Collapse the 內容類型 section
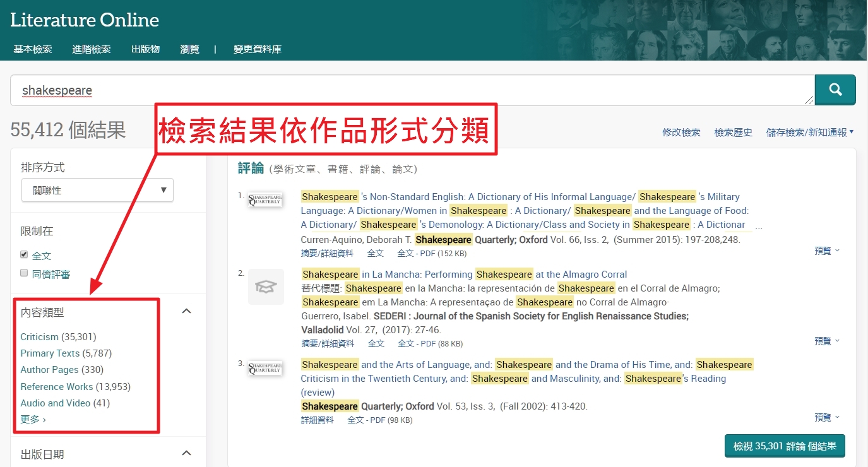This screenshot has width=868, height=467. (x=186, y=310)
